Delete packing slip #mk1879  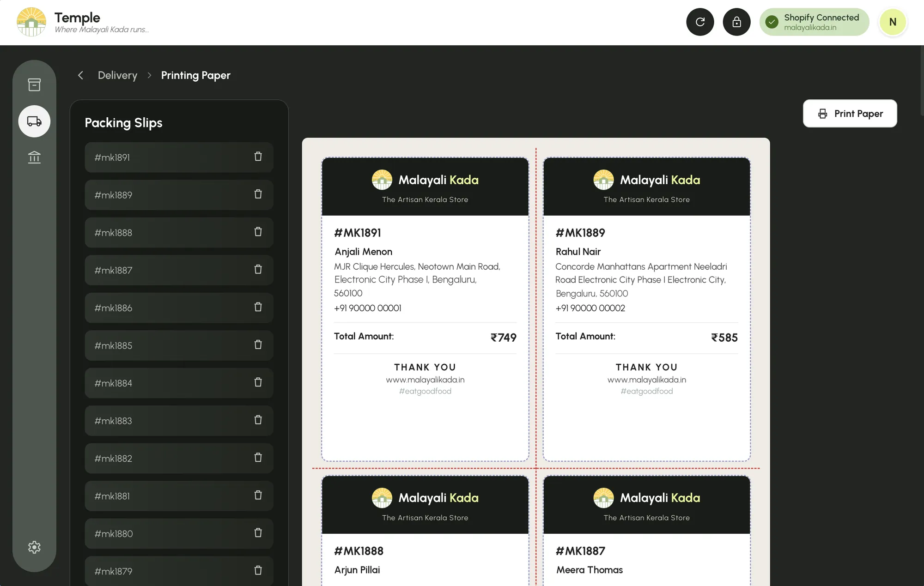click(x=258, y=570)
